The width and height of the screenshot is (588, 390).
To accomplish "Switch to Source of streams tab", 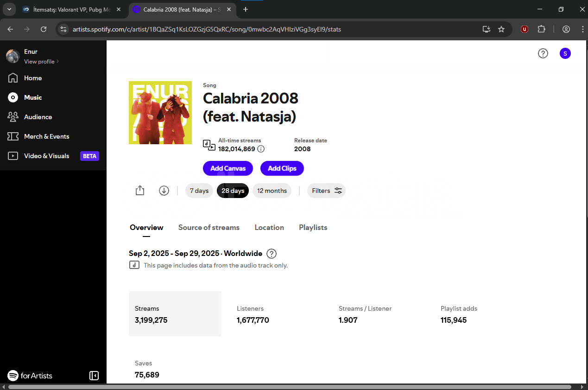I will pyautogui.click(x=209, y=228).
